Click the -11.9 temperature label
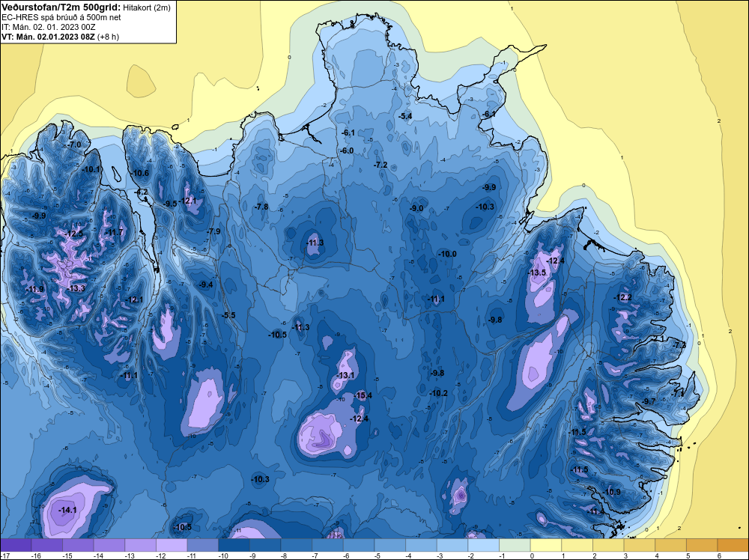749x560 pixels. (35, 289)
